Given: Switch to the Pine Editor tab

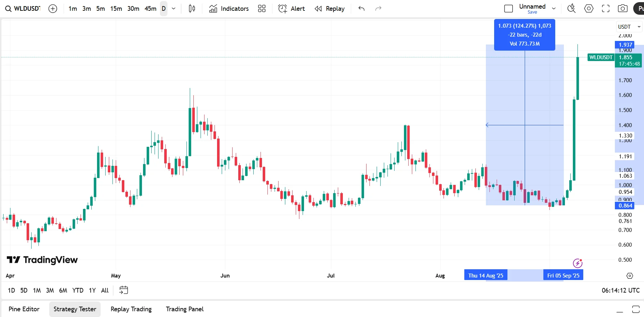Looking at the screenshot, I should point(24,309).
